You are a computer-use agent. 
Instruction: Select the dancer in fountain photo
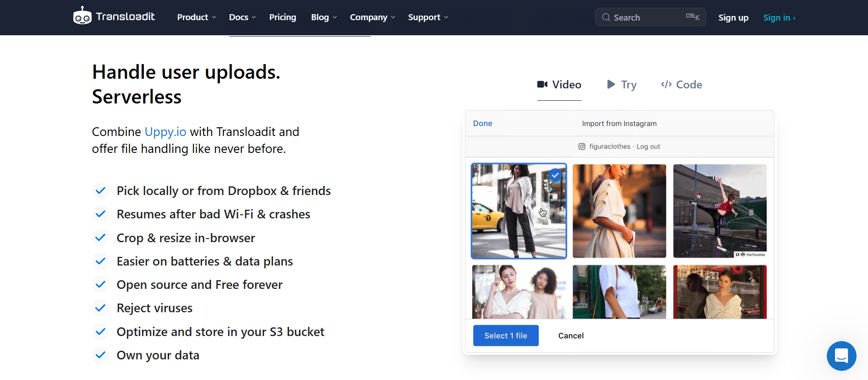(720, 211)
